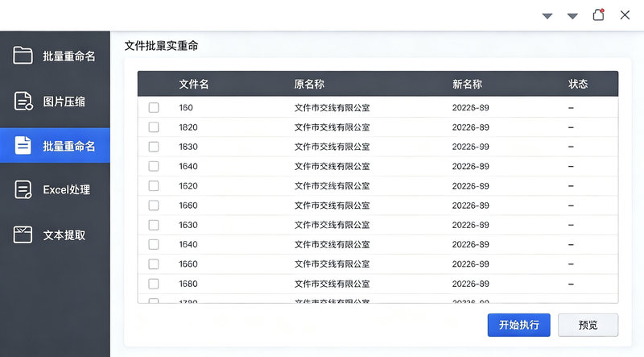The width and height of the screenshot is (644, 357).
Task: Check the 1630 row checkbox
Action: coord(154,225)
